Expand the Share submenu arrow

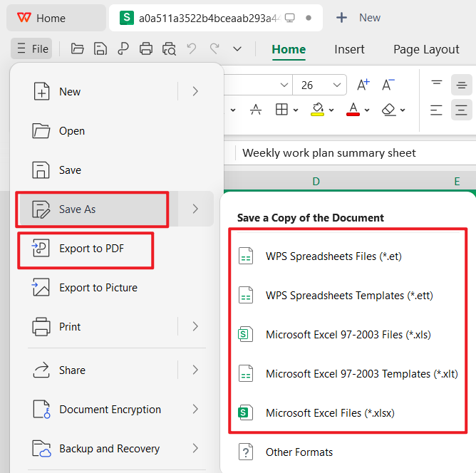tap(195, 370)
